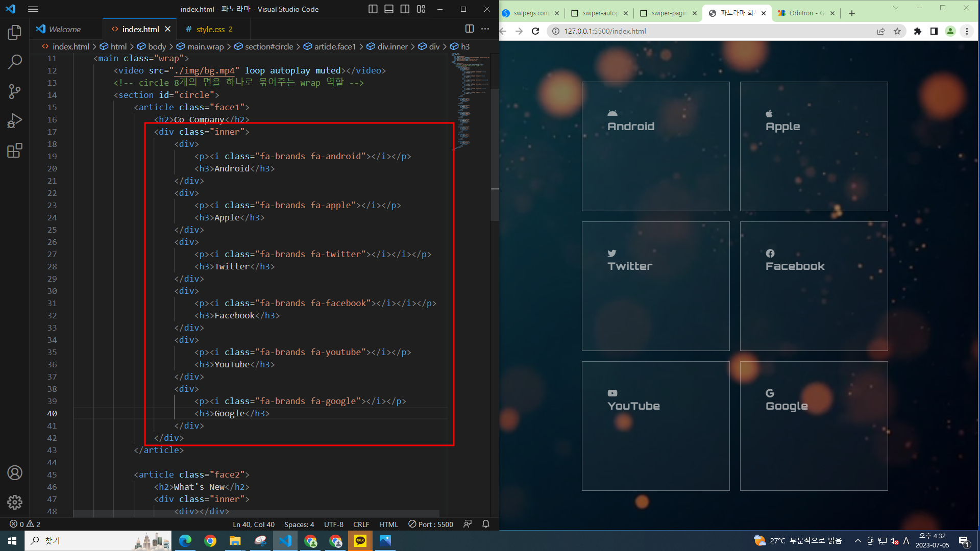
Task: Click section#circle in the breadcrumb
Action: (x=268, y=46)
